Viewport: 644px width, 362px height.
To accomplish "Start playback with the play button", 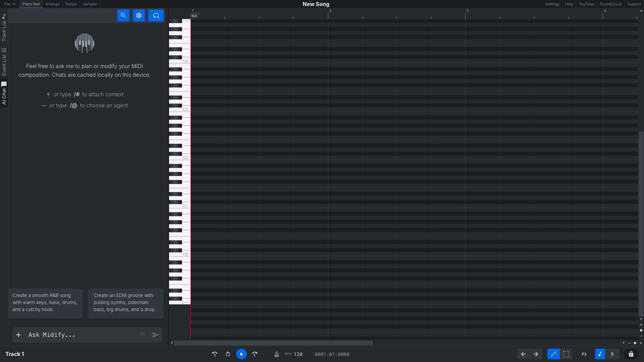I will [241, 354].
